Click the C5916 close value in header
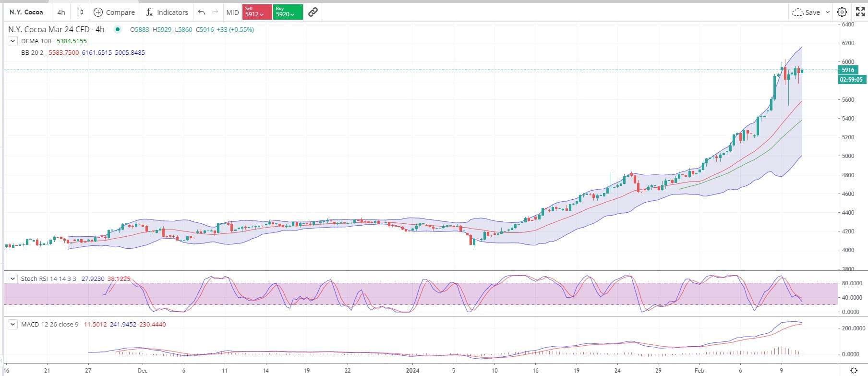 pos(205,29)
